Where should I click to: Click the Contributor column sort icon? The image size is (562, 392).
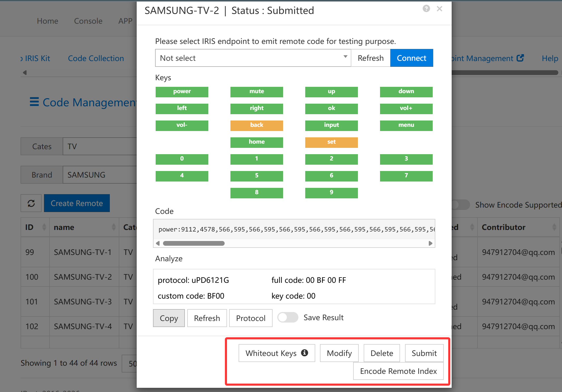click(x=554, y=227)
